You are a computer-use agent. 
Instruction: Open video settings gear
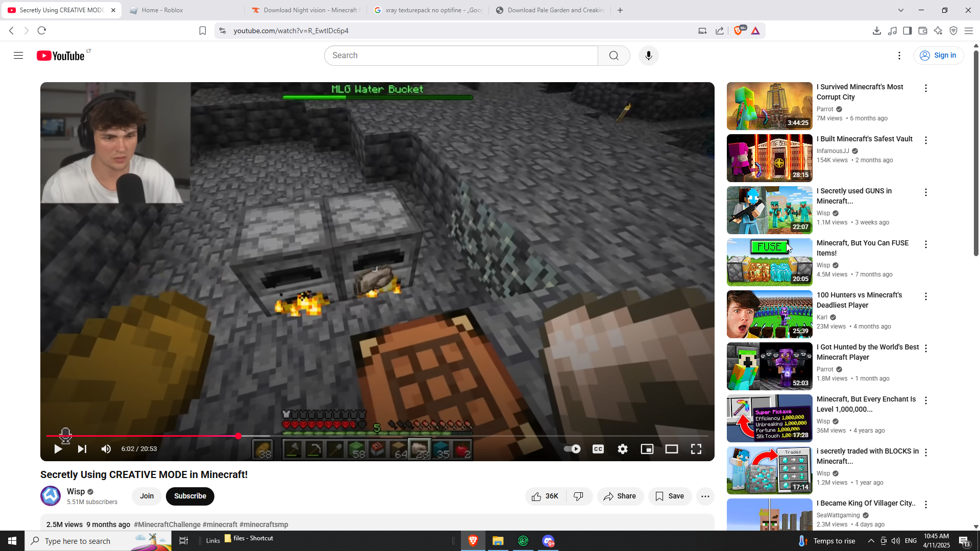pos(622,449)
